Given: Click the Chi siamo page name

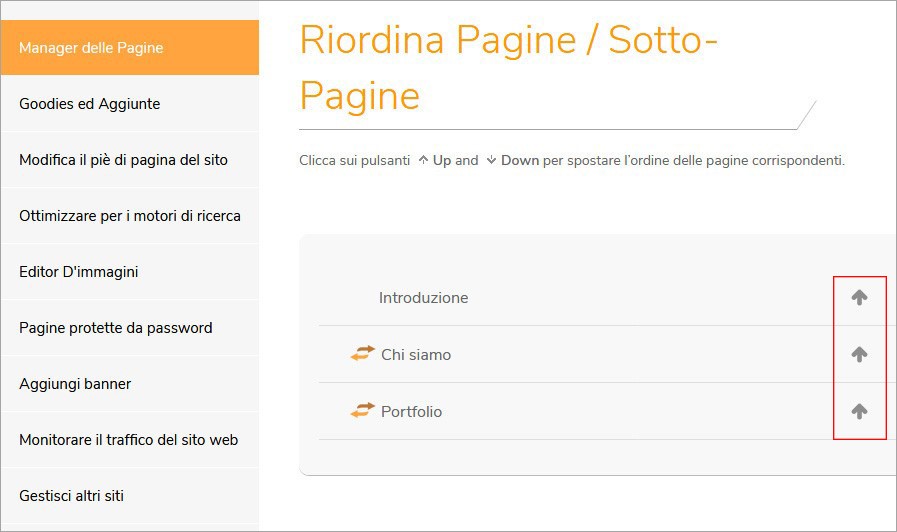Looking at the screenshot, I should [416, 355].
